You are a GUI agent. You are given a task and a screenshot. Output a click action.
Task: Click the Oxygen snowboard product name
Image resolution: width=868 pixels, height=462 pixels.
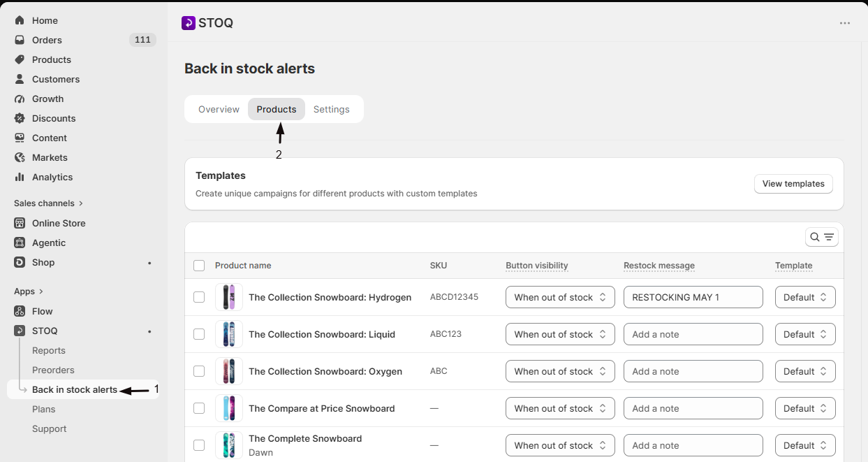(x=325, y=371)
